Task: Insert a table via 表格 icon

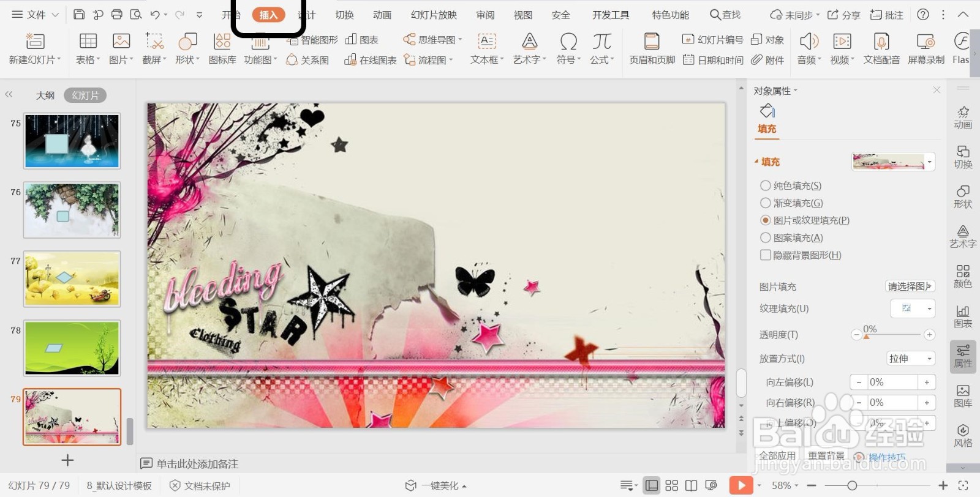Action: 88,49
